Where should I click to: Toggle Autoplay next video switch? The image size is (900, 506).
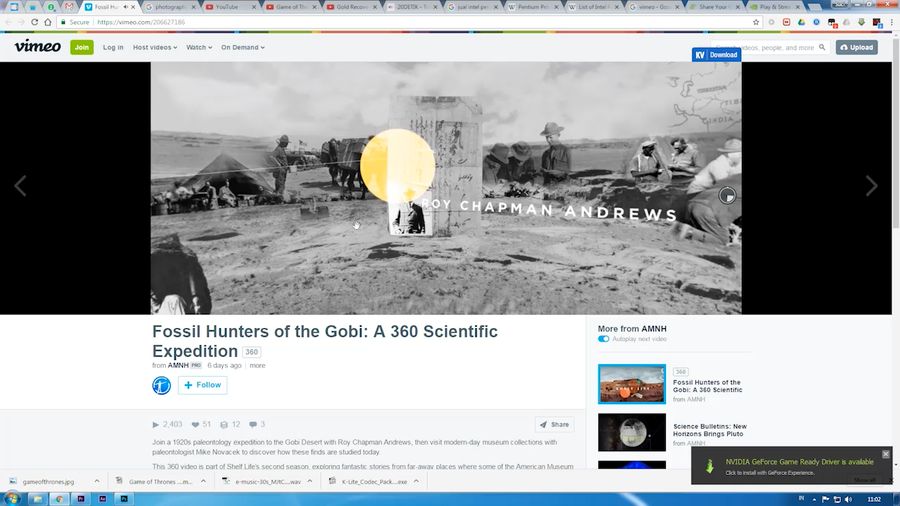(603, 339)
